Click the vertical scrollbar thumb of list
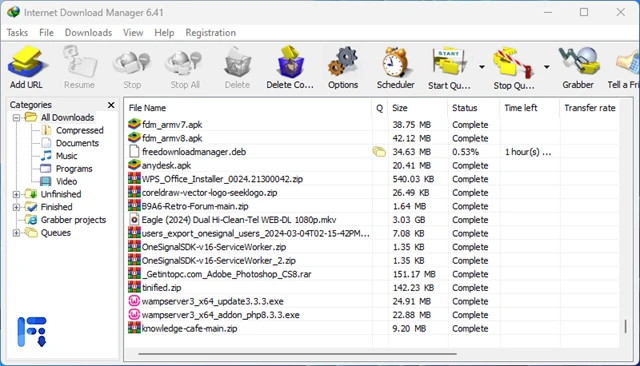The height and width of the screenshot is (366, 640). pos(625,326)
